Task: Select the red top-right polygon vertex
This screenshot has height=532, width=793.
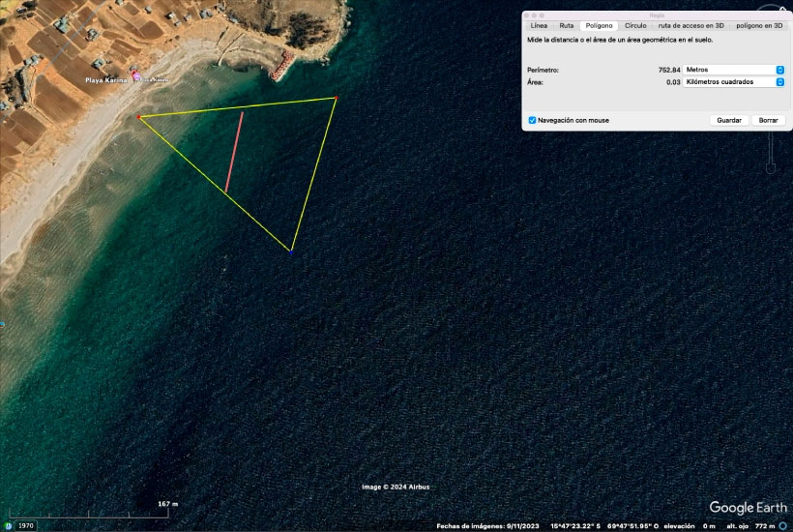Action: click(x=336, y=98)
